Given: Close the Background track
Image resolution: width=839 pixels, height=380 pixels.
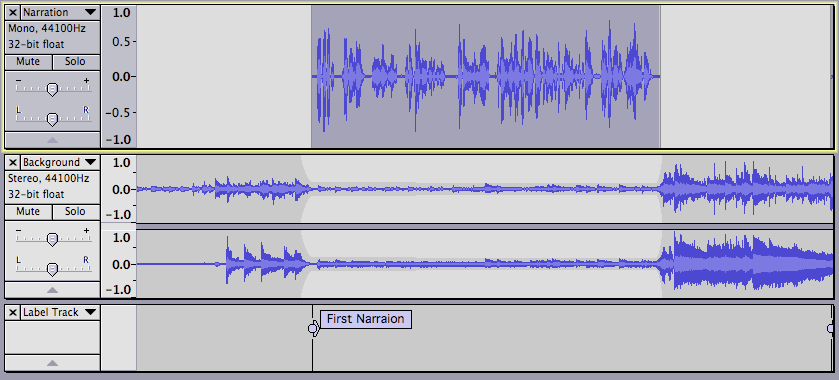Looking at the screenshot, I should 13,162.
